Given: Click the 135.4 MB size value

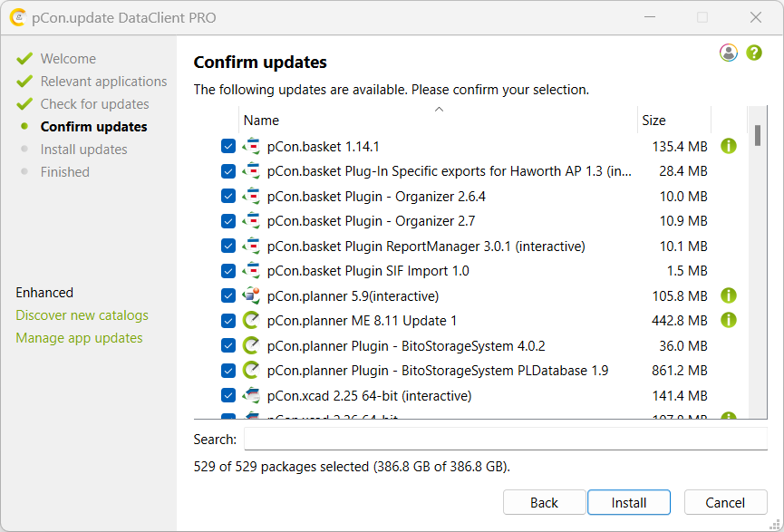Looking at the screenshot, I should point(680,147).
